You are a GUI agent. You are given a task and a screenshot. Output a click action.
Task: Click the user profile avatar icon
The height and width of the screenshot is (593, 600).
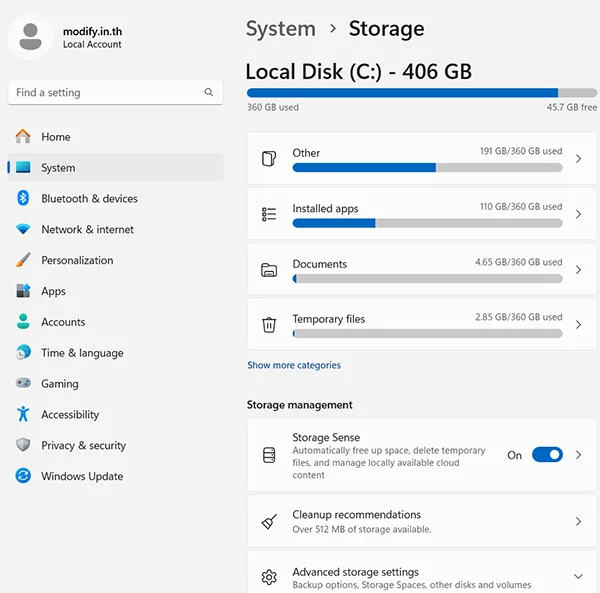click(30, 37)
